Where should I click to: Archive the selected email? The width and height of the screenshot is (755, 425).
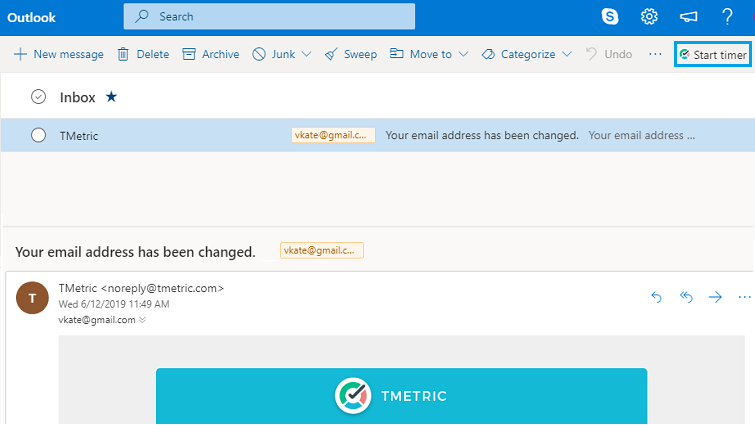(210, 54)
